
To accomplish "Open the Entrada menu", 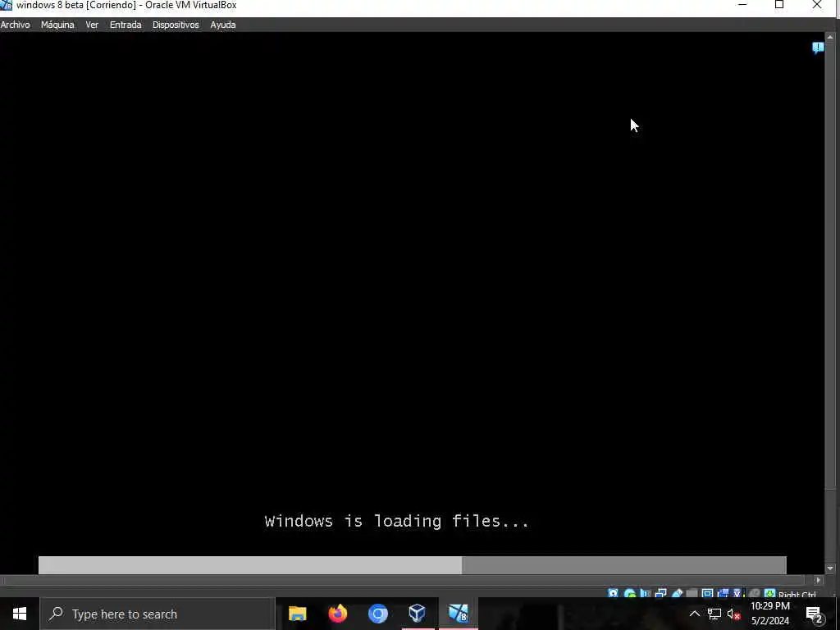I will (x=126, y=25).
